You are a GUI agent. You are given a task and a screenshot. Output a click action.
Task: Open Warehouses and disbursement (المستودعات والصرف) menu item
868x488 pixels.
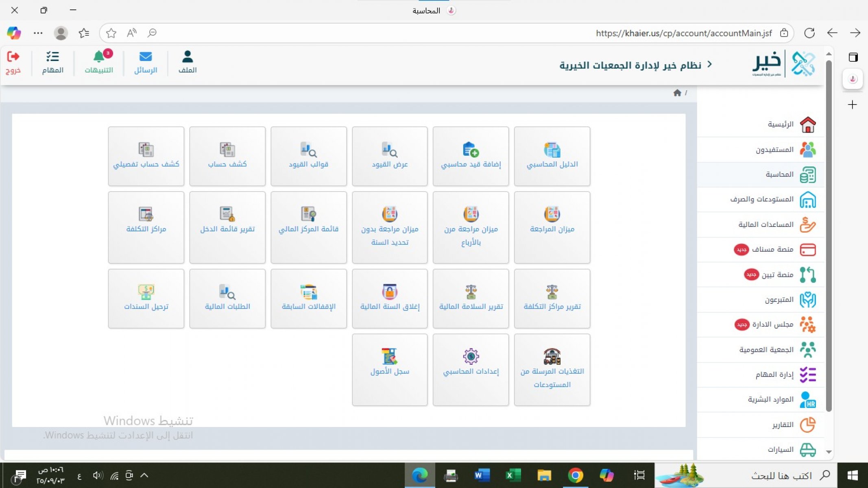[x=762, y=199]
